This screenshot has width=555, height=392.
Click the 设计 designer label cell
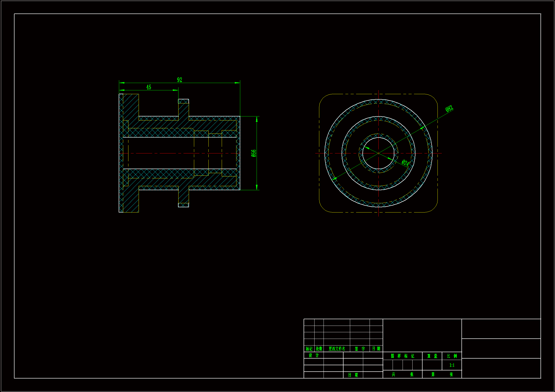(314, 355)
